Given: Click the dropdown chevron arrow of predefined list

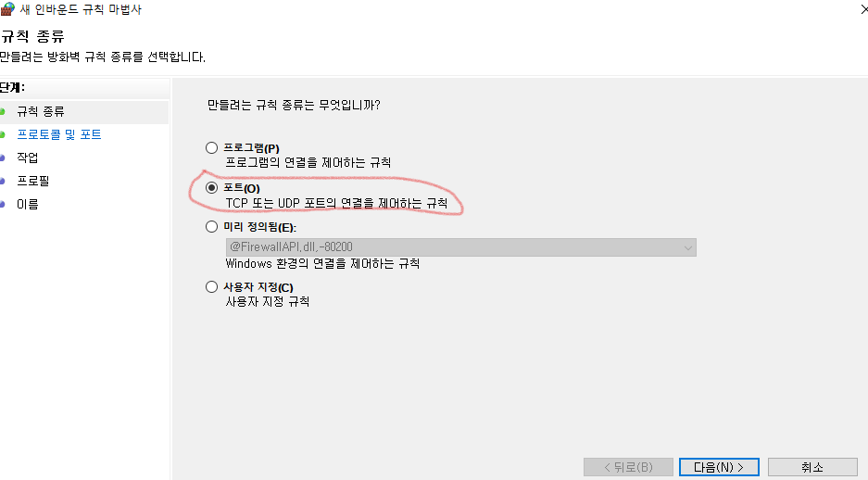Looking at the screenshot, I should [687, 248].
